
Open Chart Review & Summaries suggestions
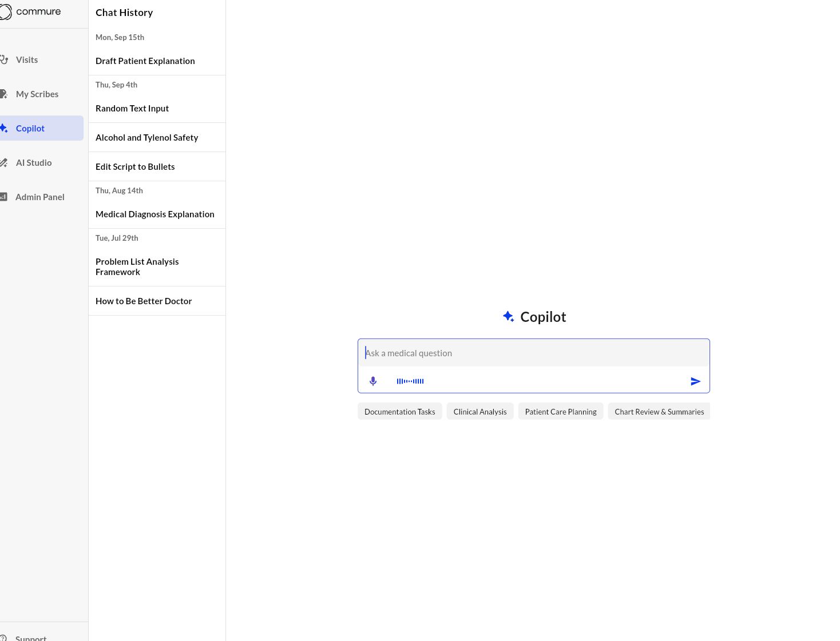[659, 411]
